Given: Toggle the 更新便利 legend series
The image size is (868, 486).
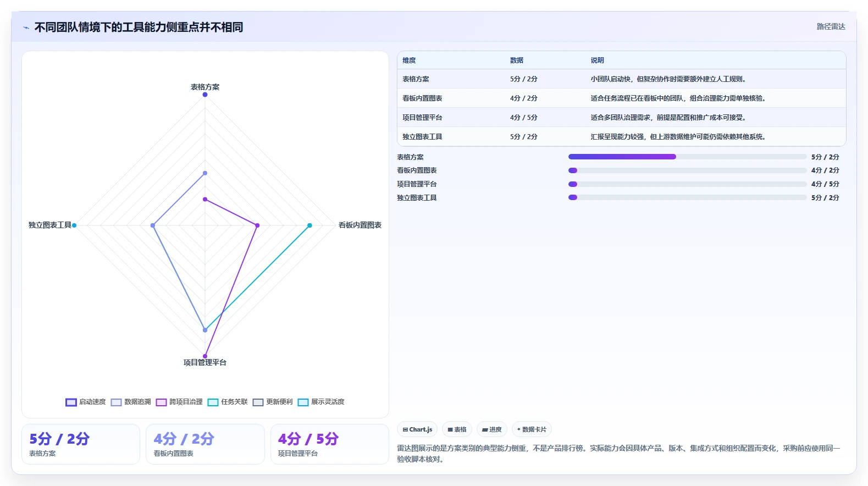Looking at the screenshot, I should coord(273,402).
